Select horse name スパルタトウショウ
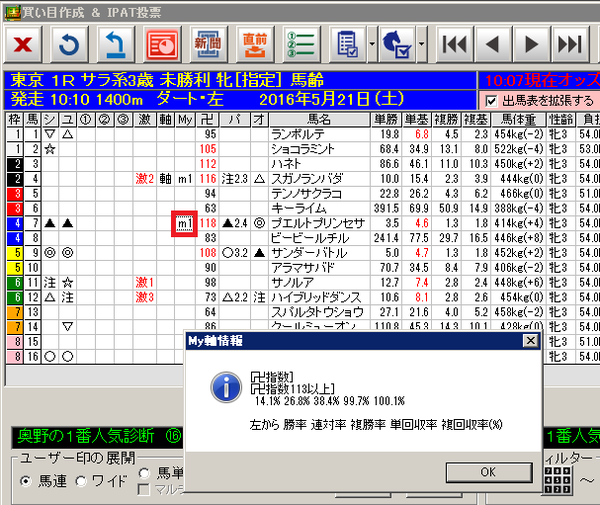Image resolution: width=600 pixels, height=505 pixels. (x=317, y=312)
